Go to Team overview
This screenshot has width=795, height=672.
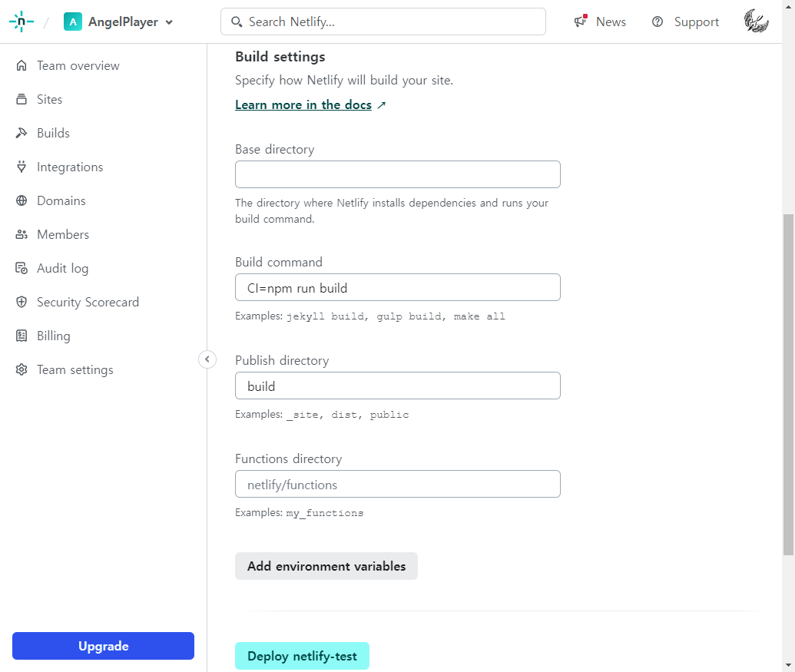pyautogui.click(x=78, y=65)
